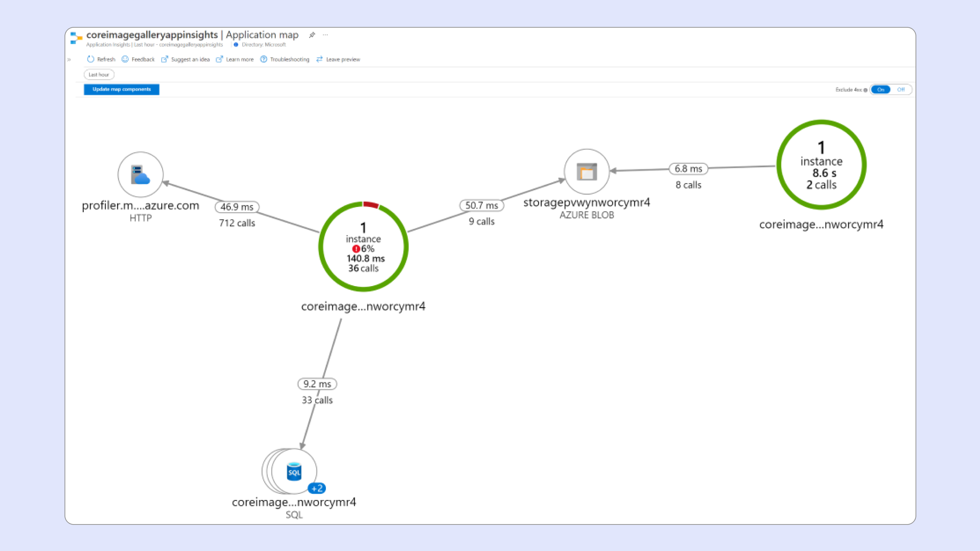Click the storagepvwynworcymr4 label
This screenshot has height=551, width=980.
(587, 202)
